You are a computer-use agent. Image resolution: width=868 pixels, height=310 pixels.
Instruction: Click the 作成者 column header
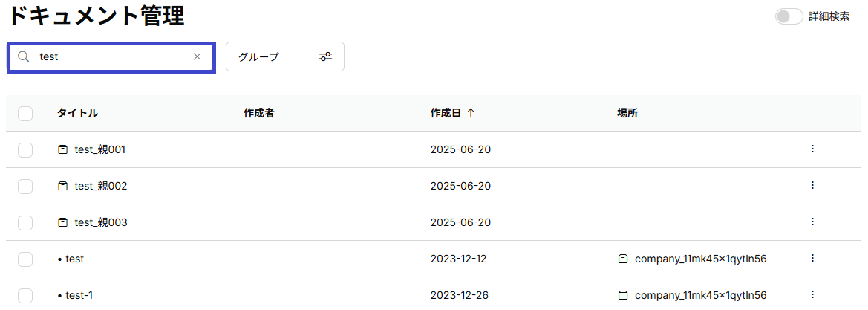tap(259, 113)
